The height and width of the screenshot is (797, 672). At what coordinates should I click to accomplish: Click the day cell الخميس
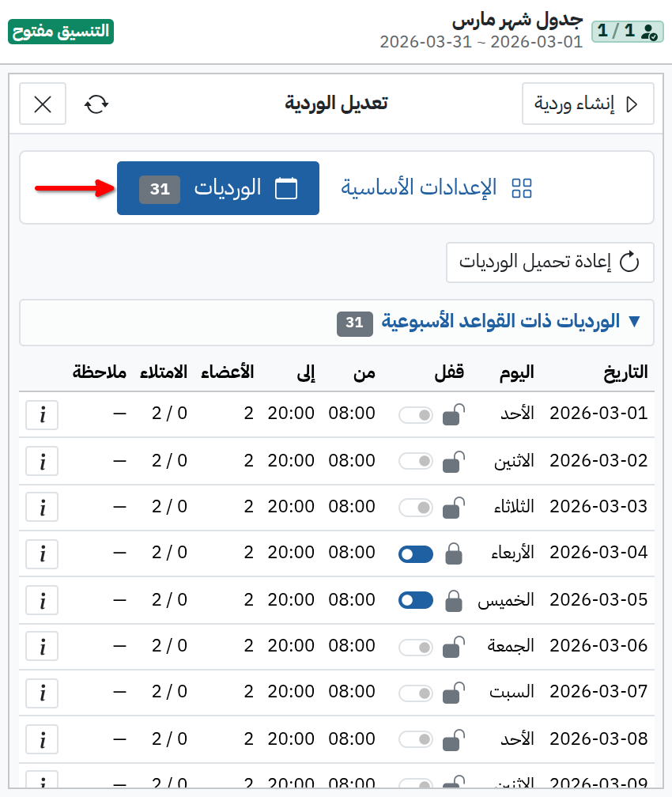pyautogui.click(x=506, y=600)
